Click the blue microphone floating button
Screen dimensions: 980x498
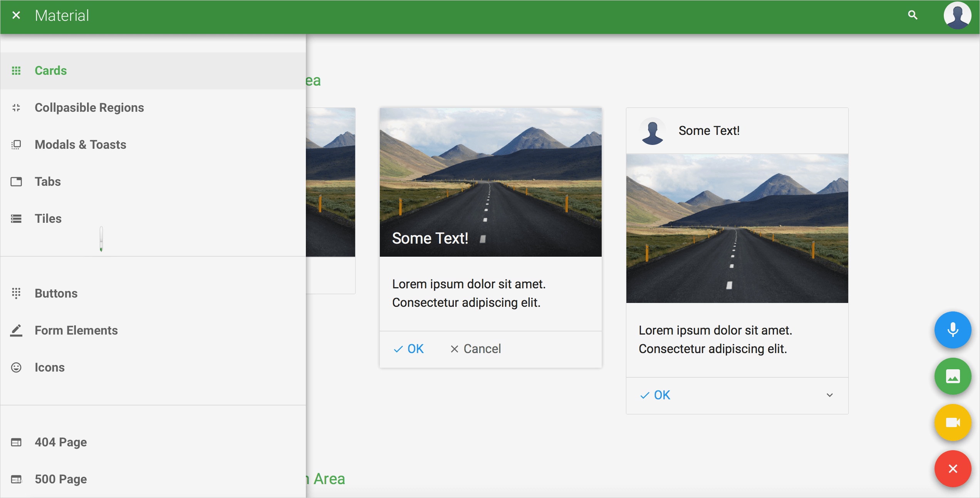click(953, 330)
